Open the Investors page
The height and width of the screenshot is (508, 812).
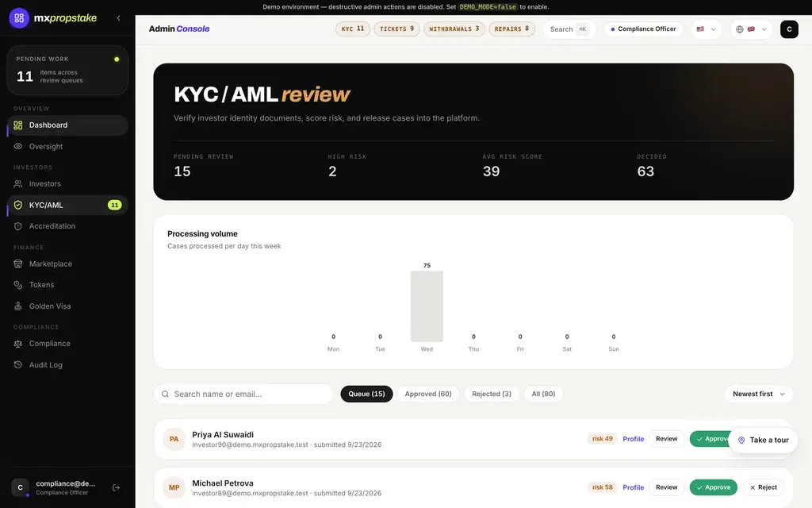67,183
